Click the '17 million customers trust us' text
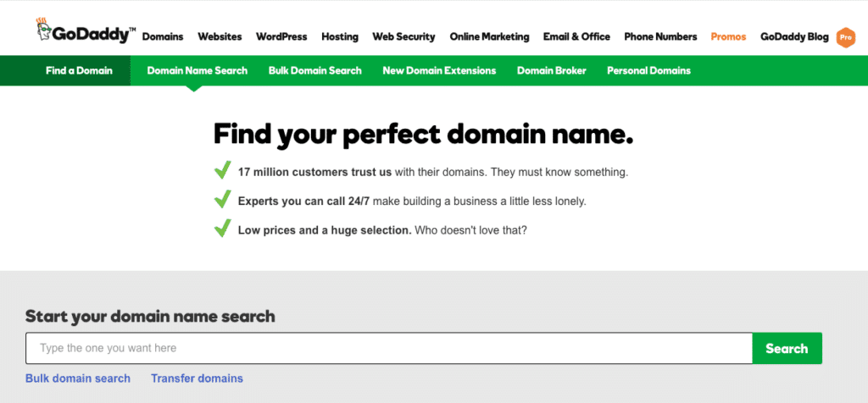 315,173
